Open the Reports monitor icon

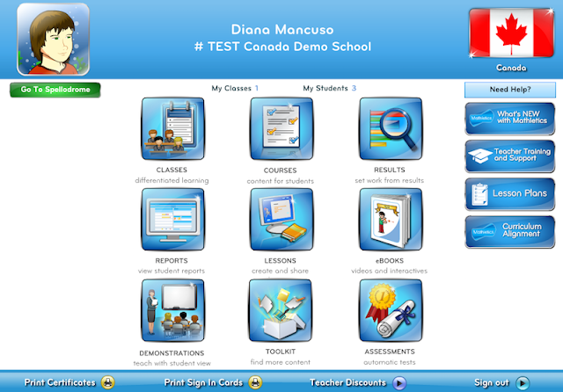(x=172, y=219)
